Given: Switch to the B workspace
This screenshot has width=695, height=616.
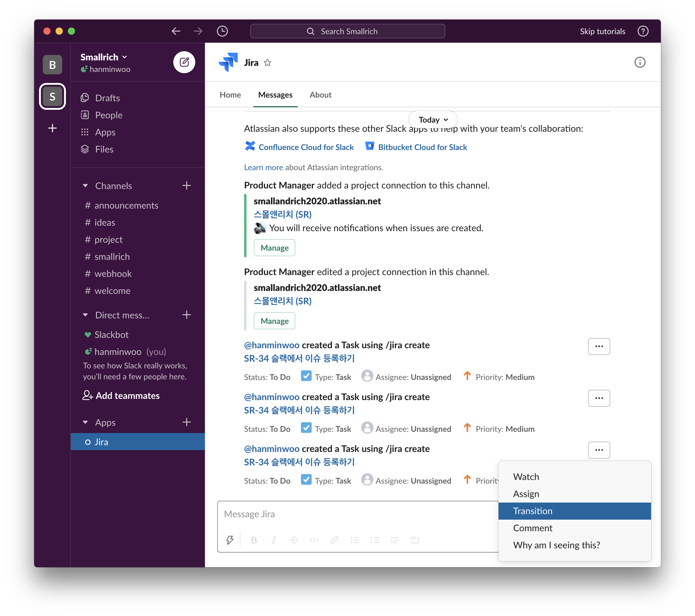Looking at the screenshot, I should click(52, 65).
